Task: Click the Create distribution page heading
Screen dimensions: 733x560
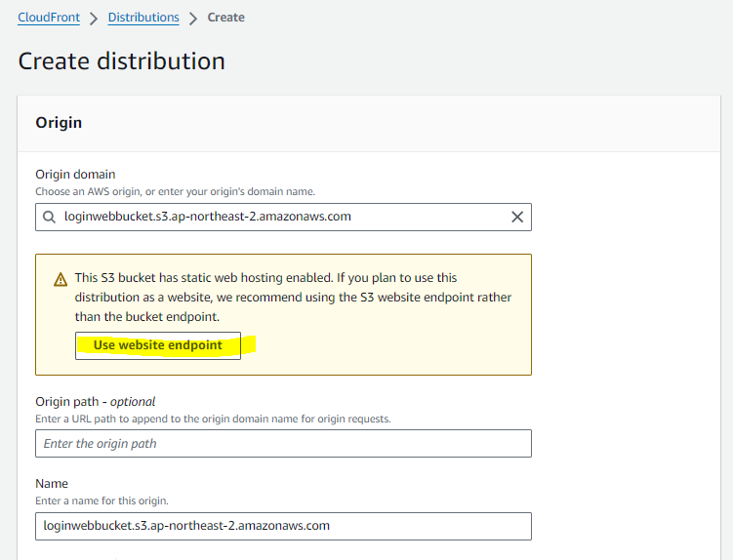Action: click(122, 61)
